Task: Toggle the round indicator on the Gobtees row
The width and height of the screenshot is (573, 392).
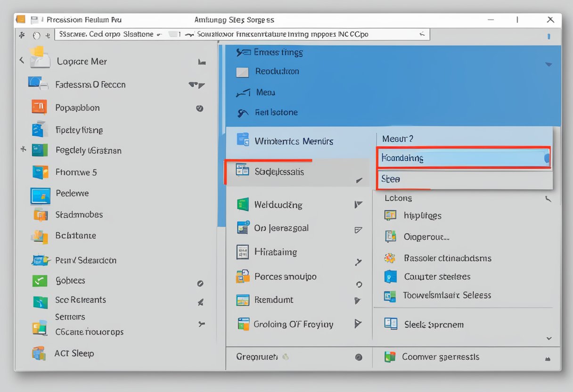Action: 200,284
